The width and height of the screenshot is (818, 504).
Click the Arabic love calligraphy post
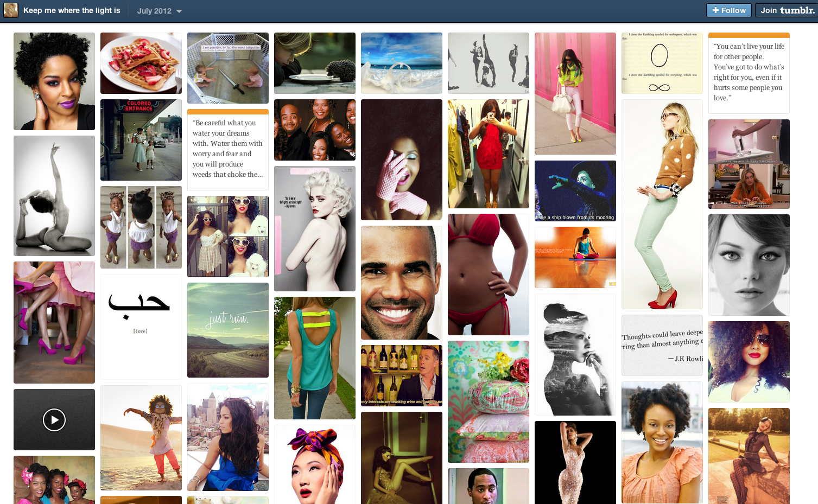[141, 326]
